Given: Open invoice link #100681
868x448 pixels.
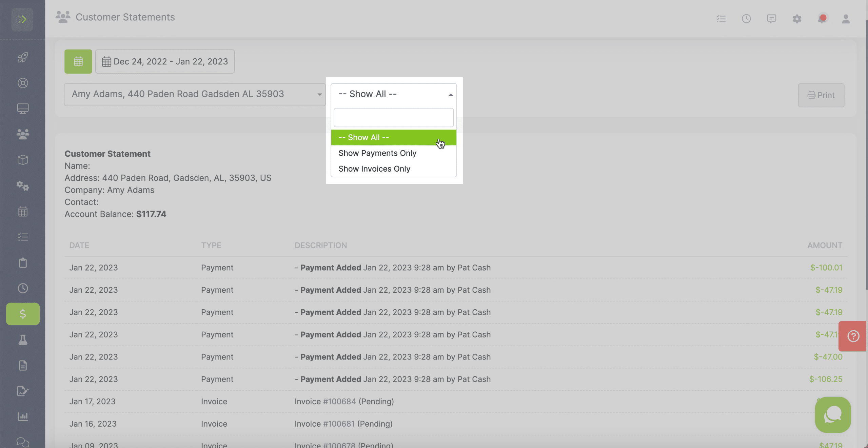Looking at the screenshot, I should pyautogui.click(x=339, y=424).
